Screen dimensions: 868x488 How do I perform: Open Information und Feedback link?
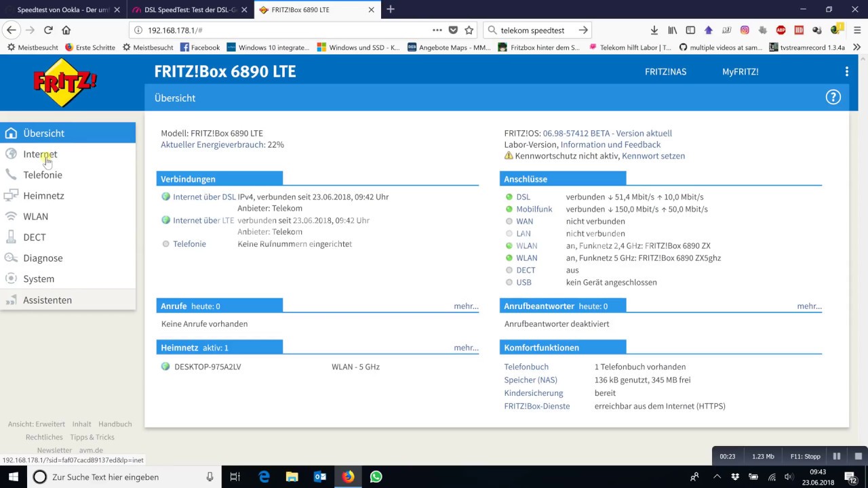(x=610, y=144)
